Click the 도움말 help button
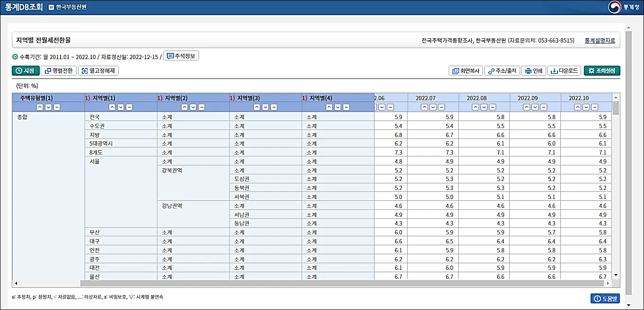Image resolution: width=644 pixels, height=310 pixels. click(x=605, y=299)
